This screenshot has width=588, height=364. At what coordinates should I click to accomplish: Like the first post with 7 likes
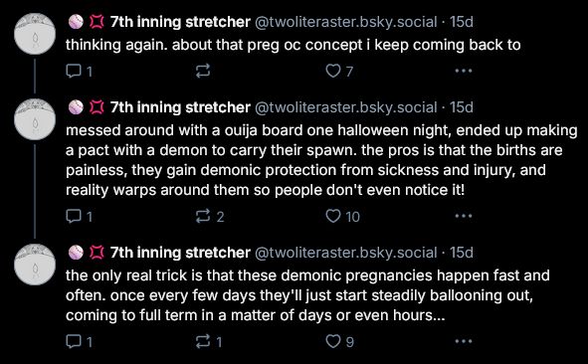(x=339, y=71)
